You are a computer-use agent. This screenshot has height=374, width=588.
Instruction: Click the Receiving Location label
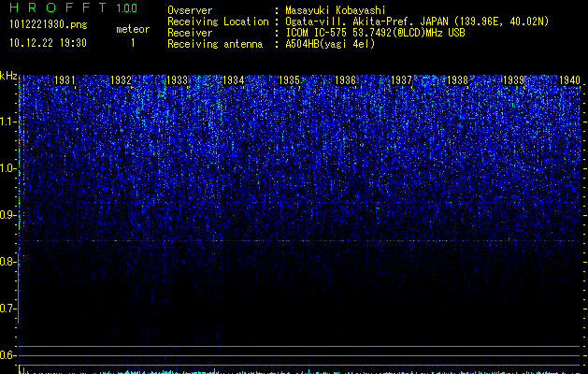(x=218, y=22)
